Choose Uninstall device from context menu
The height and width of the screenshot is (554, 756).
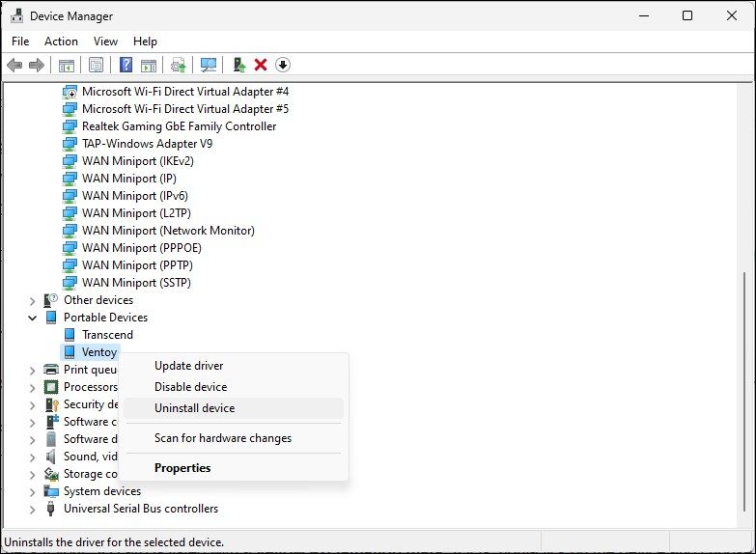[194, 408]
